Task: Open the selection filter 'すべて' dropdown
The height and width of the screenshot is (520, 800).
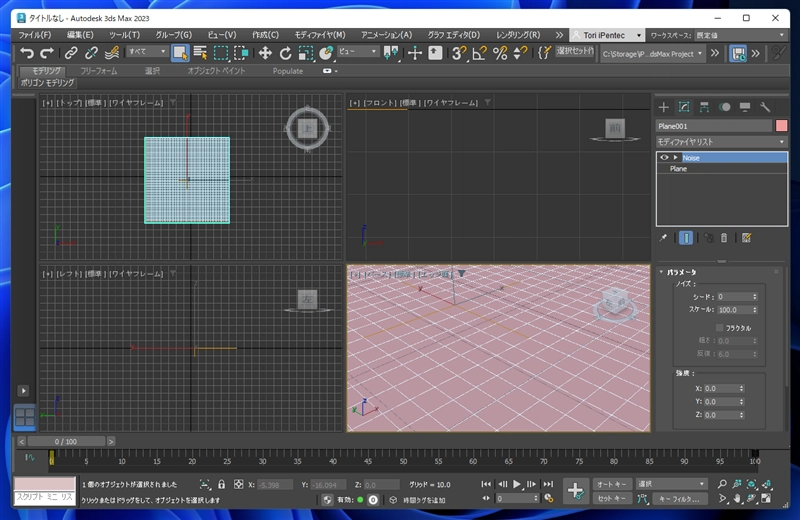Action: tap(147, 52)
